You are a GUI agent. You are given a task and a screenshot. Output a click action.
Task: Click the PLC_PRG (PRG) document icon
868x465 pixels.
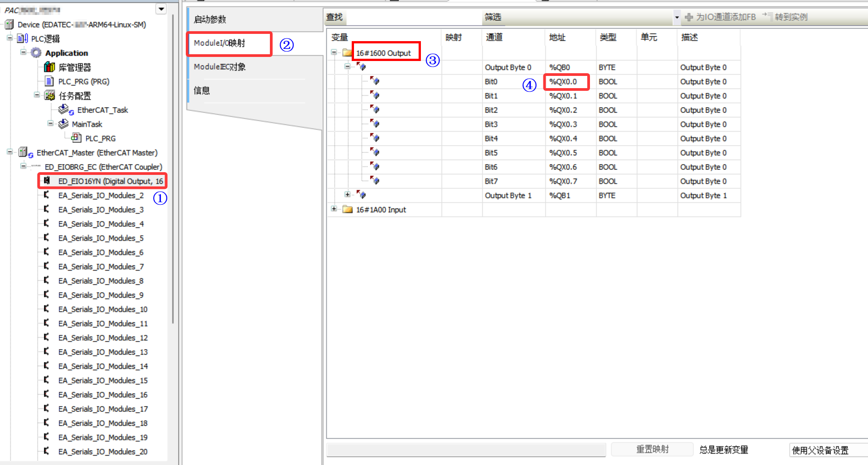pyautogui.click(x=49, y=81)
